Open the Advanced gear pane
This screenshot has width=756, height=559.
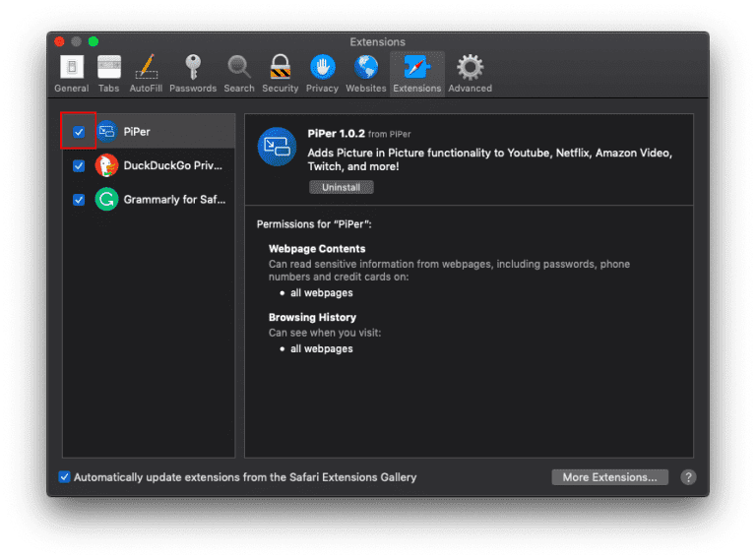pos(471,74)
